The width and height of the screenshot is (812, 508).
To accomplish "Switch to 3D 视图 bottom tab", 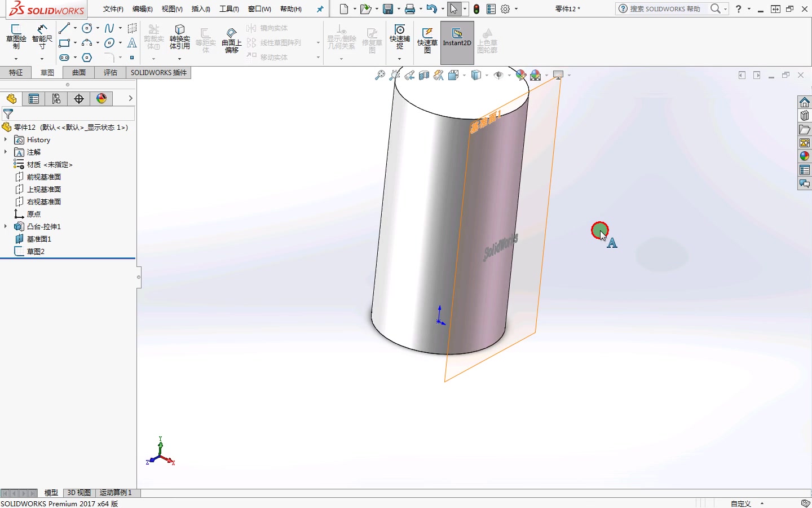I will click(79, 493).
